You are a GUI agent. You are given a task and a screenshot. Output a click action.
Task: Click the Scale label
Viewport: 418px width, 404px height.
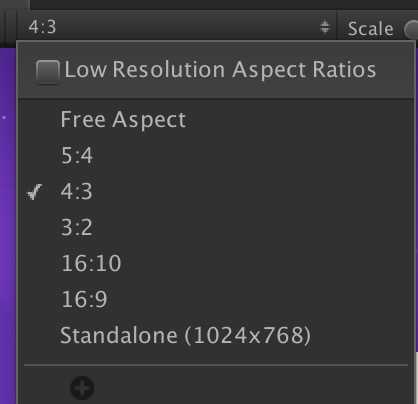coord(370,29)
